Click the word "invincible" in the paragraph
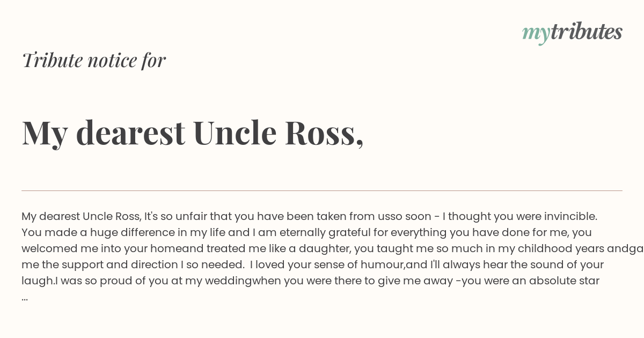The height and width of the screenshot is (338, 644). [x=569, y=217]
